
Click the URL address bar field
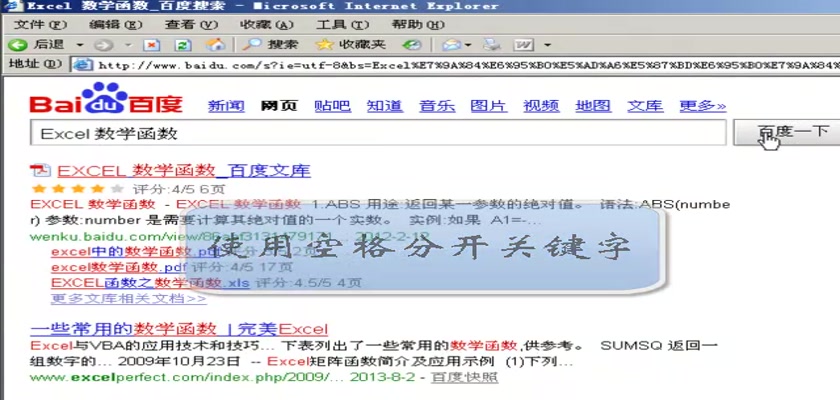(x=455, y=65)
